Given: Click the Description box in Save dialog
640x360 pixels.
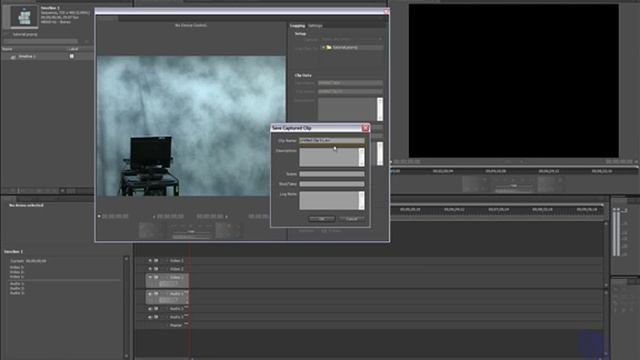Looking at the screenshot, I should point(329,157).
